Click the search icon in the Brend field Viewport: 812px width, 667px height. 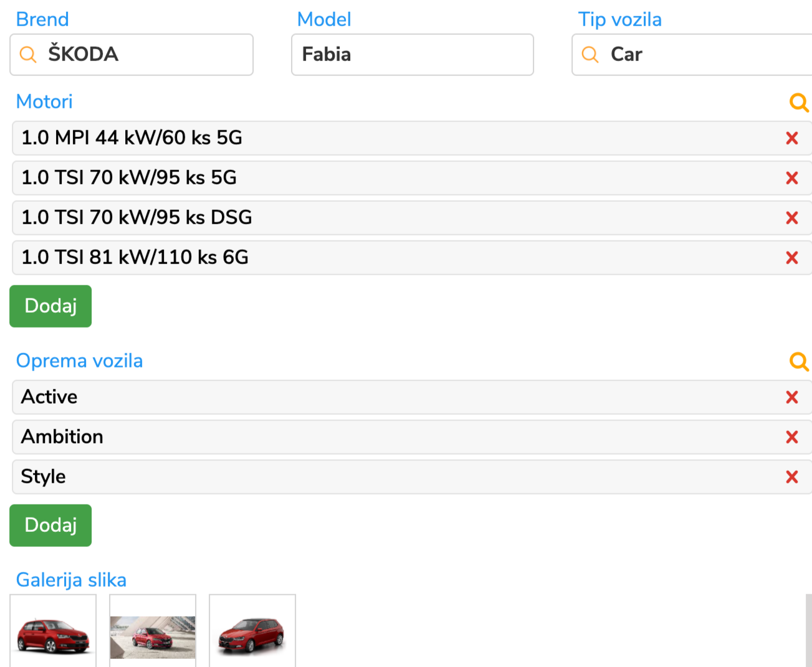click(x=28, y=55)
